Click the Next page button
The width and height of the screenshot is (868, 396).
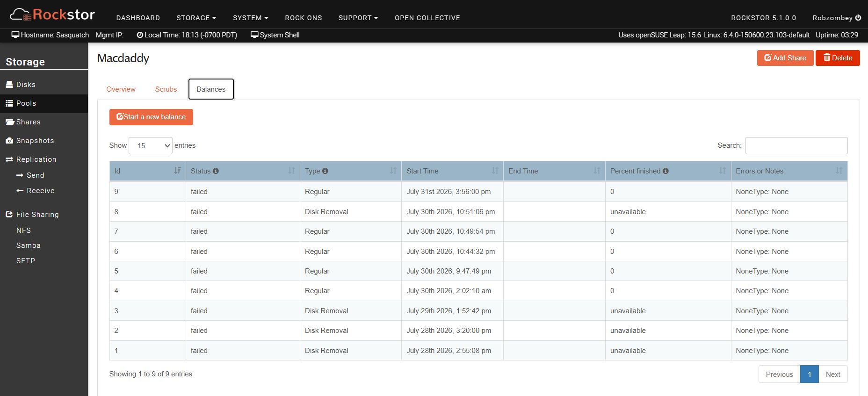pyautogui.click(x=833, y=374)
